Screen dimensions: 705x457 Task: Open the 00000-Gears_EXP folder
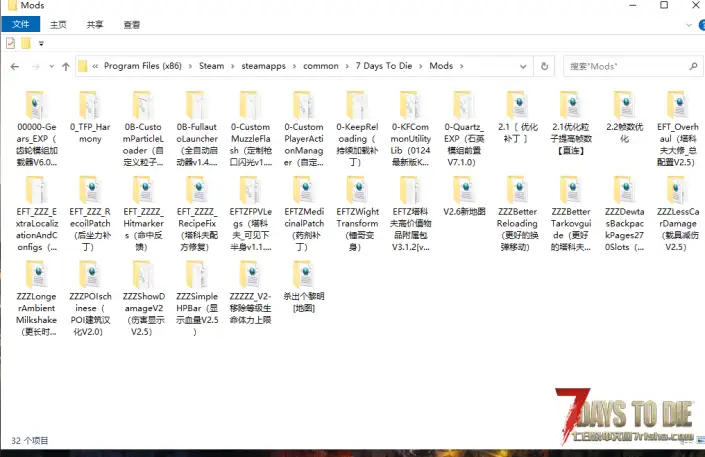coord(36,129)
